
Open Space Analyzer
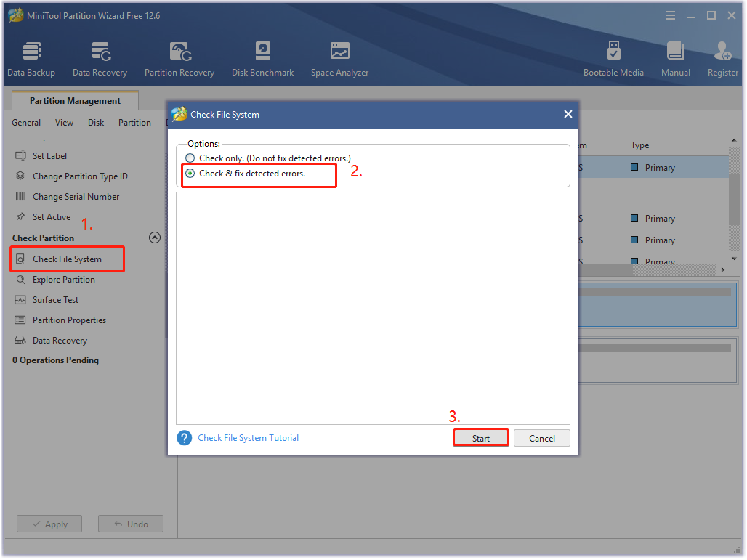(339, 59)
